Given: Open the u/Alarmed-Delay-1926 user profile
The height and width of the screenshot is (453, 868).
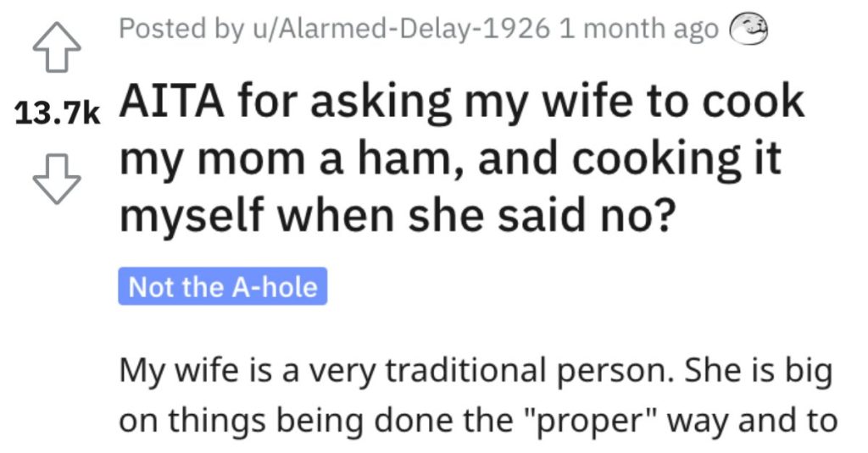Looking at the screenshot, I should [x=401, y=29].
